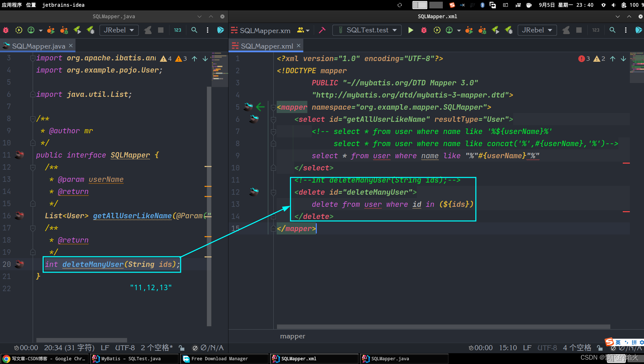Image resolution: width=644 pixels, height=364 pixels.
Task: Close the SQLMapper.xml editor tab
Action: click(299, 46)
